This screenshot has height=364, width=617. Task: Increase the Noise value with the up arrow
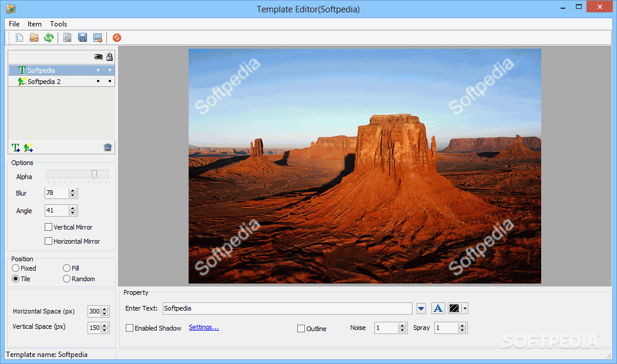coord(402,325)
